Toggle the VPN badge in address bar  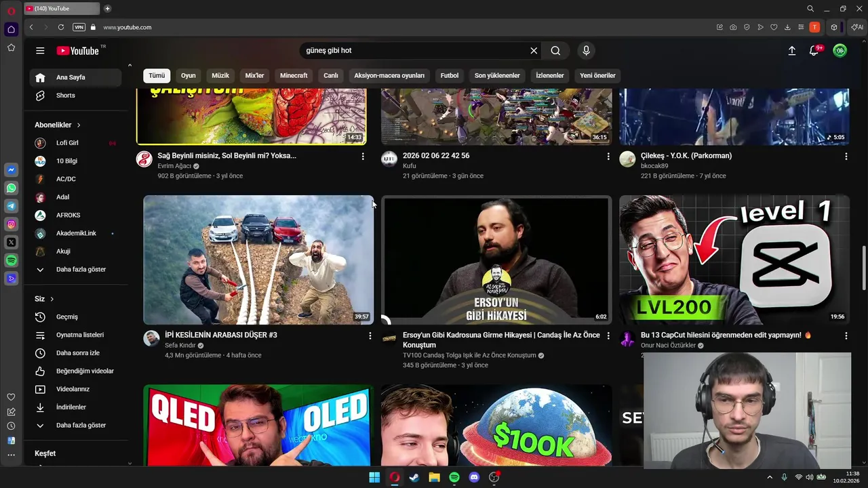79,27
